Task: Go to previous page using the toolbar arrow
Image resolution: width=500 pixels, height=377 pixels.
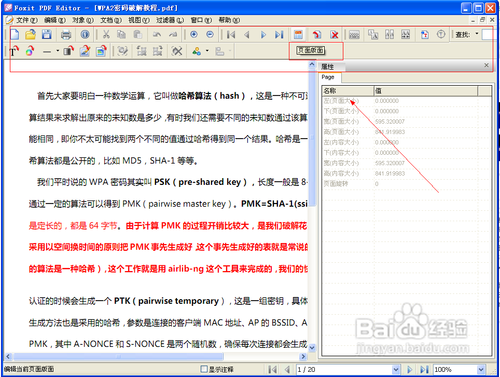Action: 247,34
